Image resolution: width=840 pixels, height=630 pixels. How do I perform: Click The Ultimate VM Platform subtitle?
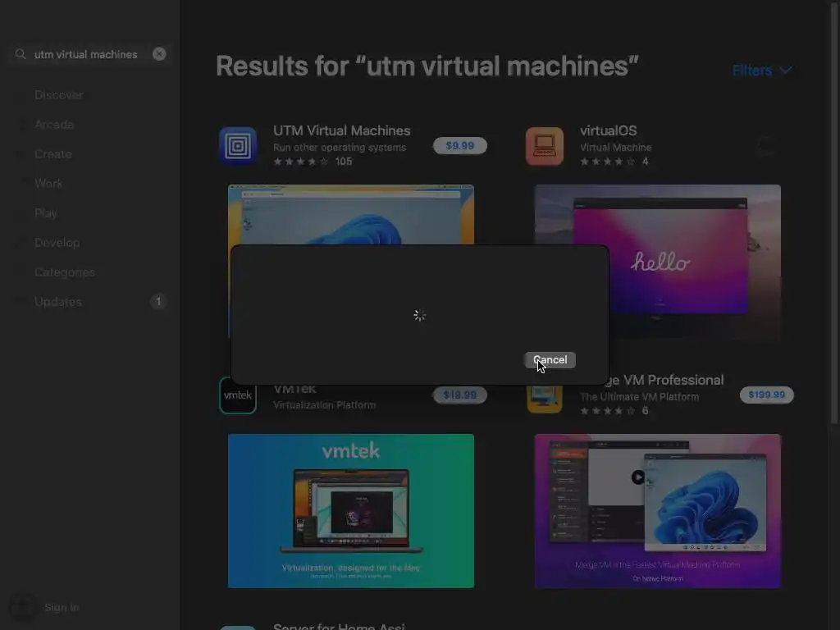pyautogui.click(x=639, y=397)
